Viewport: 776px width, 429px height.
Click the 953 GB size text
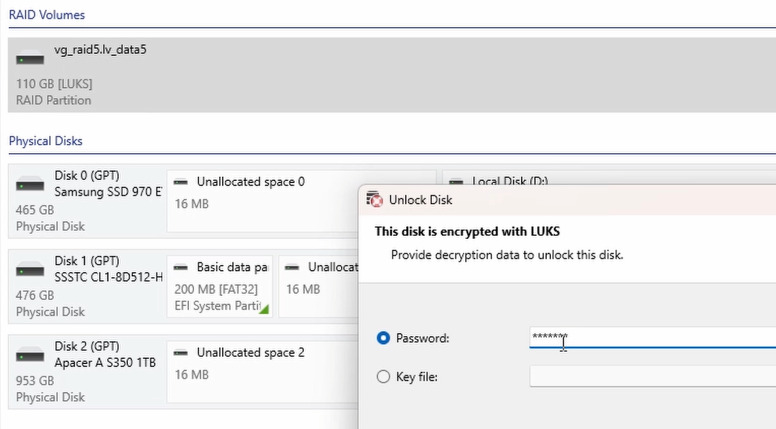click(x=35, y=381)
